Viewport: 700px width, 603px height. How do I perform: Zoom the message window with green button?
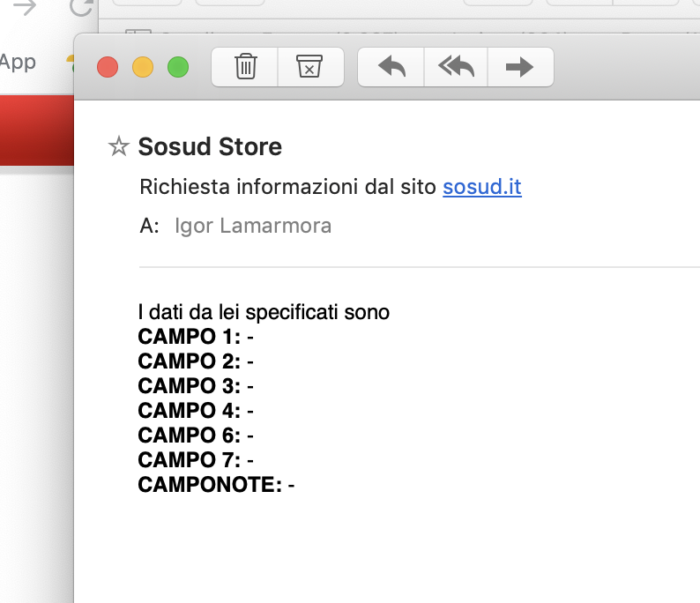click(x=178, y=67)
